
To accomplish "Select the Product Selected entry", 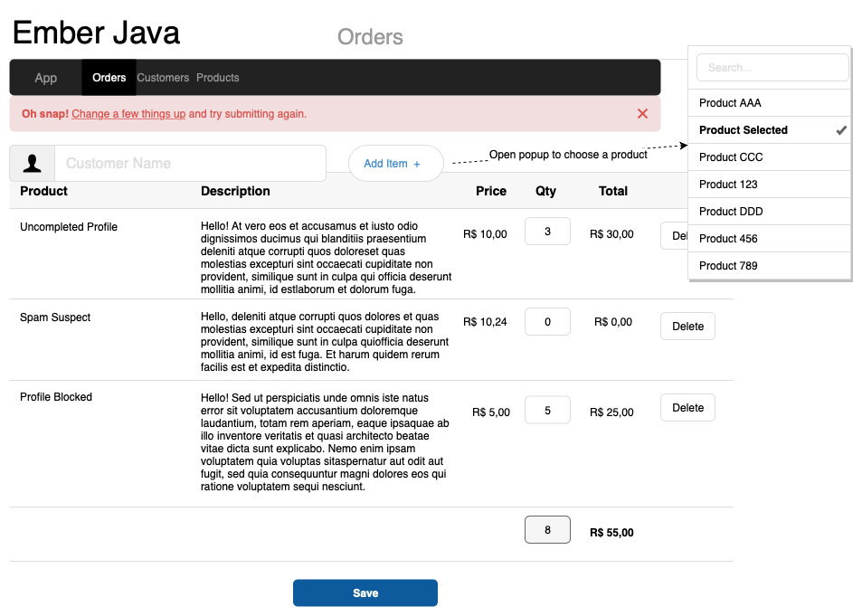I will pyautogui.click(x=769, y=130).
